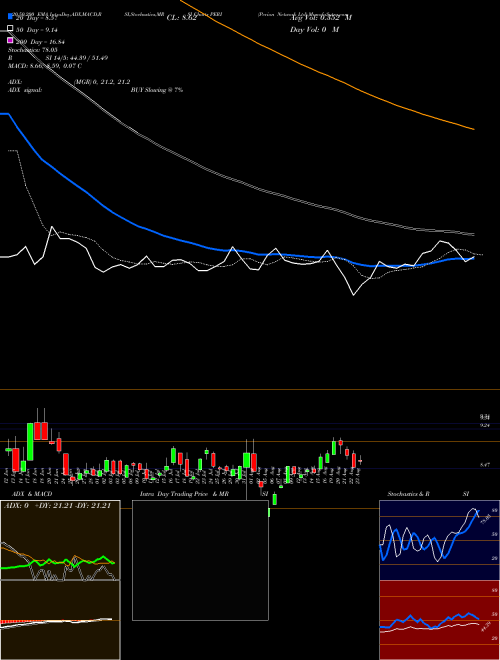Screen dimensions: 500x660
Task: Click the 'Stochastics & R' panel title
Action: (409, 494)
